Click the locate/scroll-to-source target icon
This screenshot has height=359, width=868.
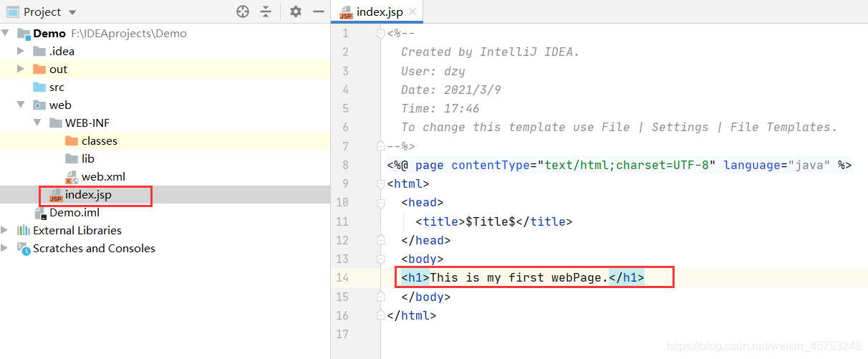243,11
